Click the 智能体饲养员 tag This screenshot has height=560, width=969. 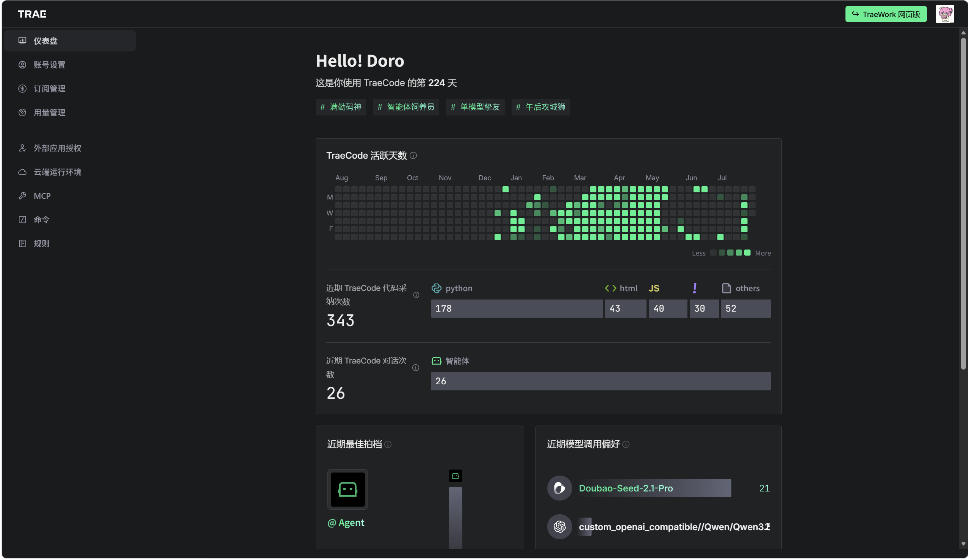pyautogui.click(x=405, y=107)
